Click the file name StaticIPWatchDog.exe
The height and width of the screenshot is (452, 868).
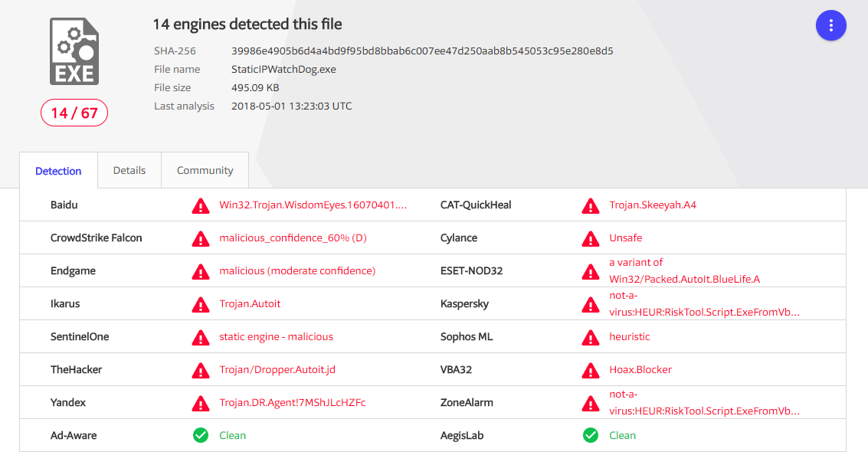click(283, 69)
